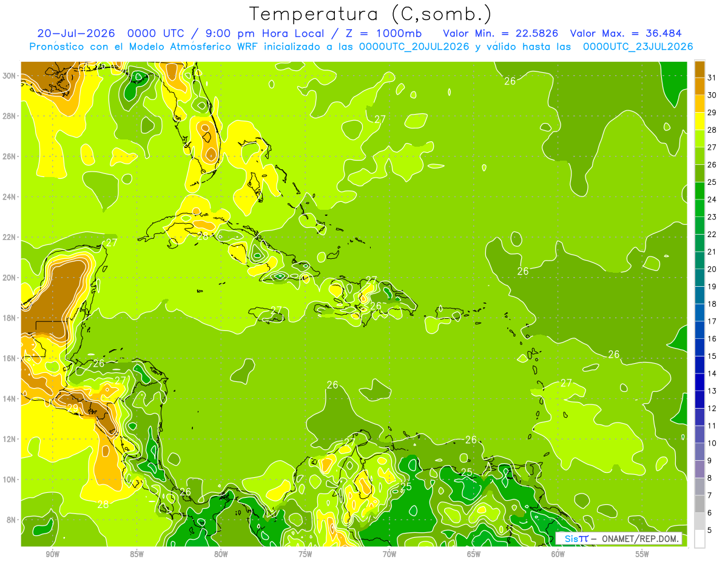Click the 75W longitude axis label
This screenshot has height=562, width=728.
305,555
